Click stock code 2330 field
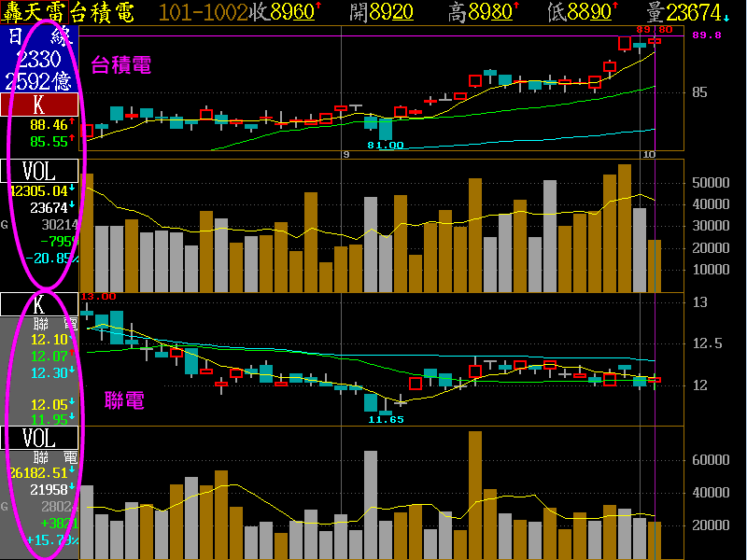 (39, 60)
